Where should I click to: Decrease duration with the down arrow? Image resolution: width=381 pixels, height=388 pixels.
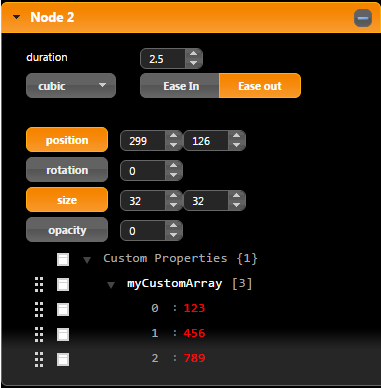tap(193, 63)
